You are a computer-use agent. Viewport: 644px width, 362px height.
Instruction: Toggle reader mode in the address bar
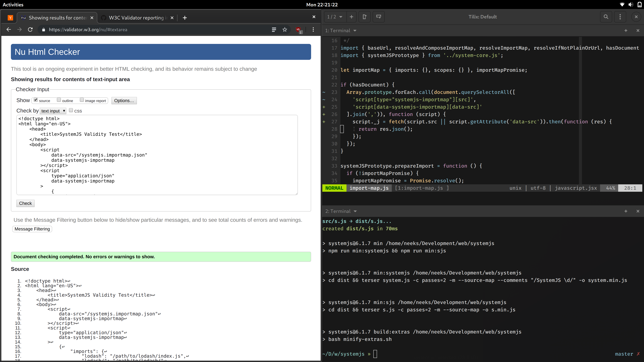pyautogui.click(x=274, y=29)
